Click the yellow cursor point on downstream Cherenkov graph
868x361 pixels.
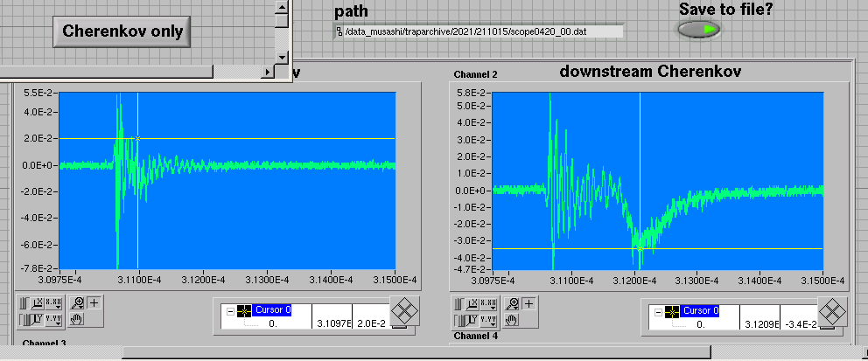[640, 249]
